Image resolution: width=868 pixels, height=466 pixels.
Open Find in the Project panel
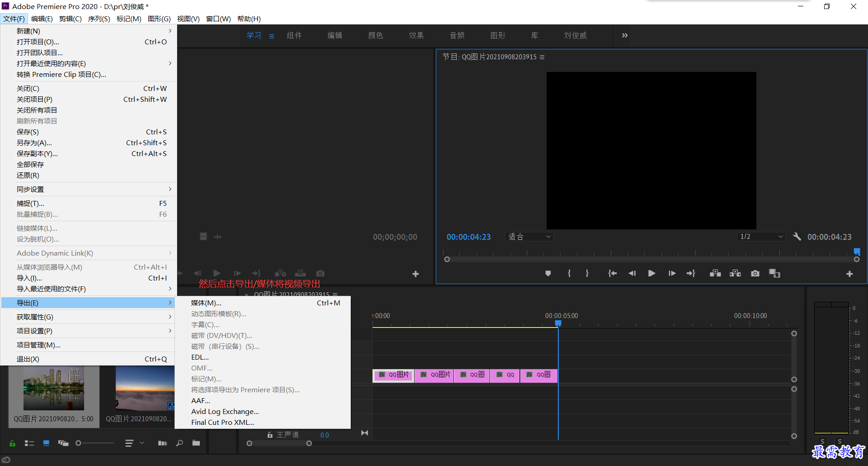(x=179, y=443)
